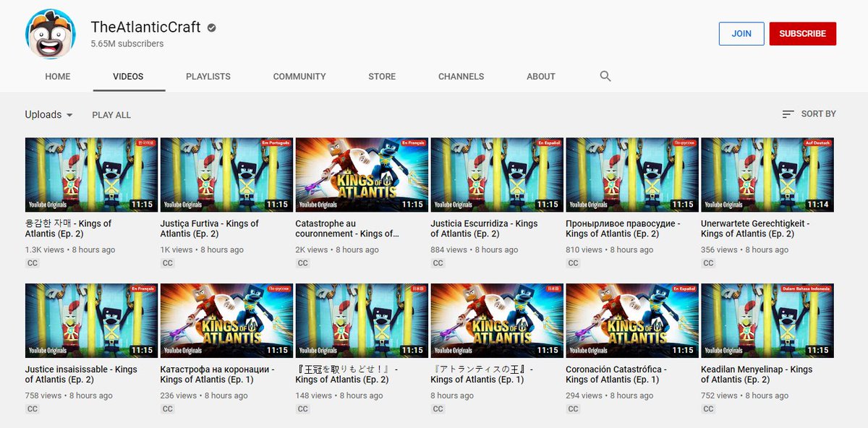Click thumbnail for Катастрофа на коронации

226,321
